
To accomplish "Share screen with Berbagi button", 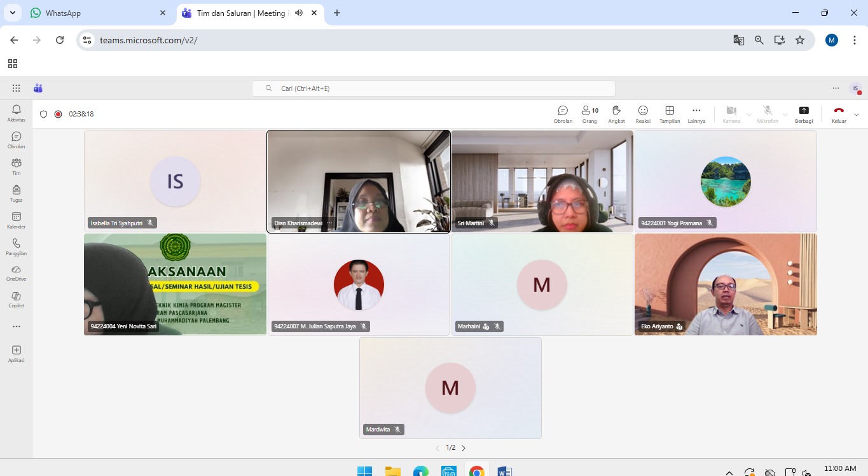I will [804, 114].
